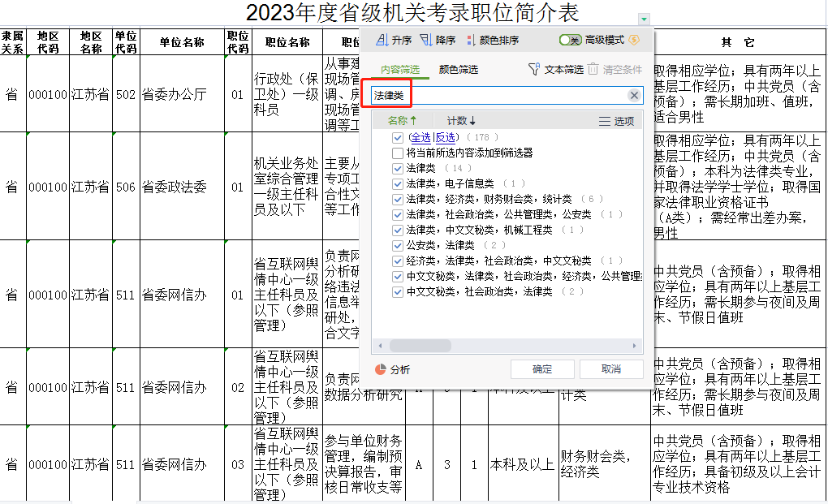Uncheck 公安类，法律类 item
This screenshot has height=504, width=828.
click(398, 246)
